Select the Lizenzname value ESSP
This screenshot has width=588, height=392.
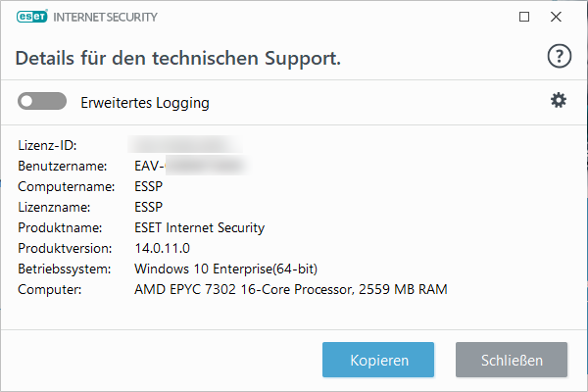click(149, 207)
